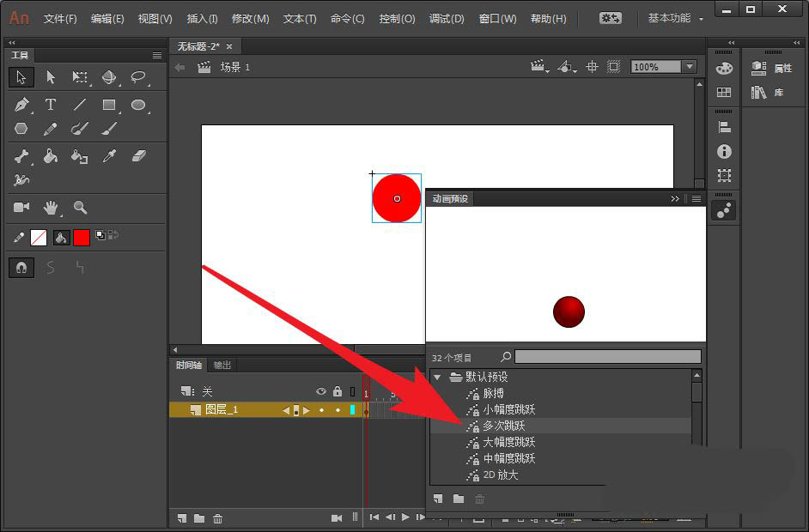Image resolution: width=809 pixels, height=532 pixels.
Task: Open the Info panel icon
Action: 724,151
